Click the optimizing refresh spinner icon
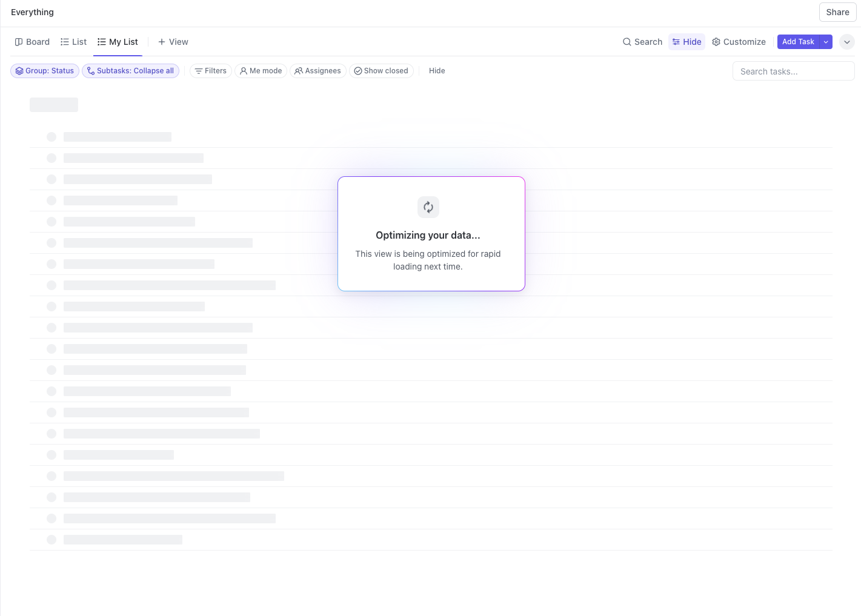Screen dimensions: 861x616 428,207
